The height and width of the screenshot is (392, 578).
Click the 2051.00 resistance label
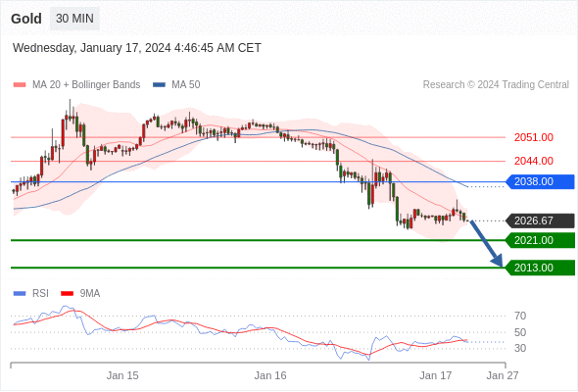pyautogui.click(x=534, y=137)
